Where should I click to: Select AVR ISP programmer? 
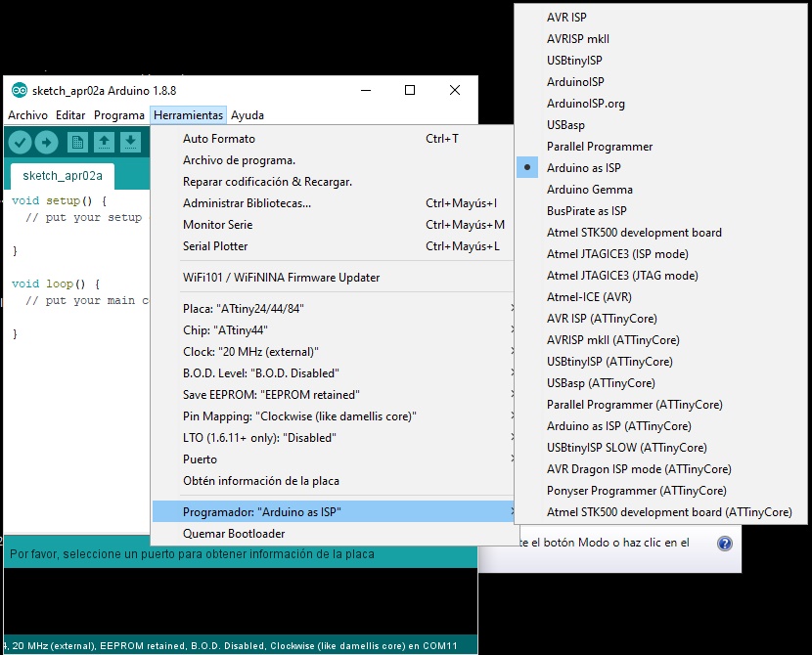coord(660,17)
